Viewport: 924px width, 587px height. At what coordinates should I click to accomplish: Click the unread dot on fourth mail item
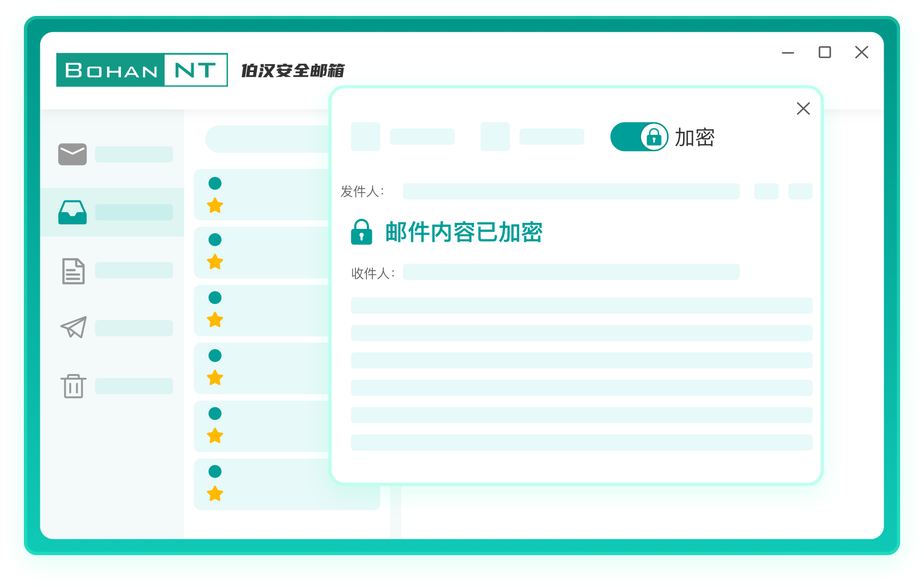click(x=215, y=356)
